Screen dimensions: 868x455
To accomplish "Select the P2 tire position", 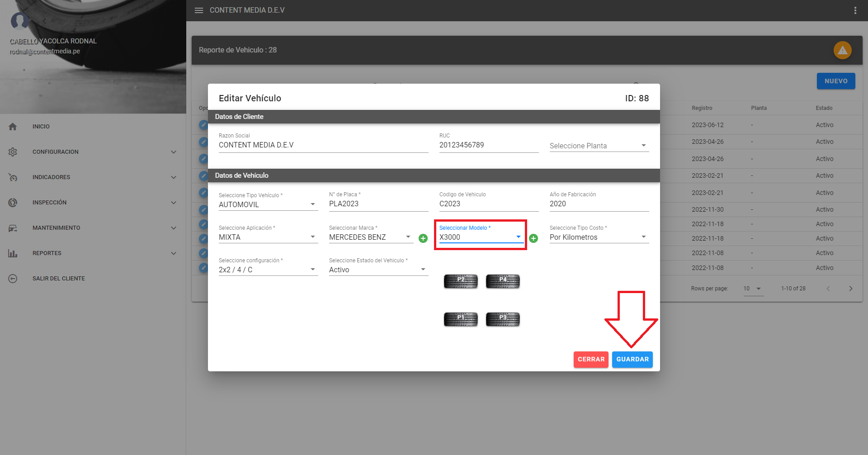I will coord(461,281).
